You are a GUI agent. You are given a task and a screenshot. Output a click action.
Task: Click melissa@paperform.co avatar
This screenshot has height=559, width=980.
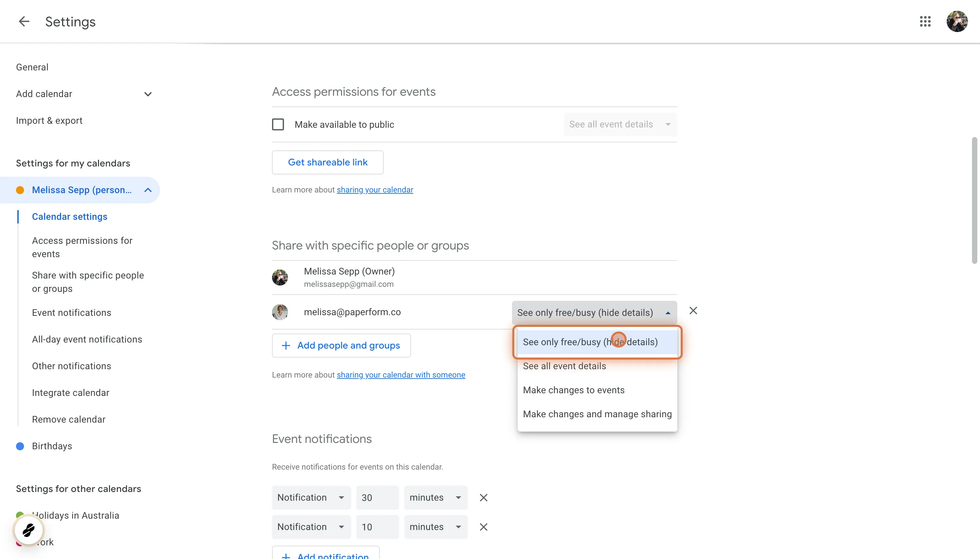click(x=280, y=312)
